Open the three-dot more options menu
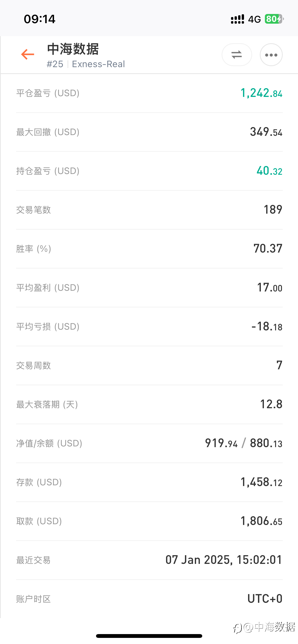Screen dimensions: 298x644 point(271,55)
